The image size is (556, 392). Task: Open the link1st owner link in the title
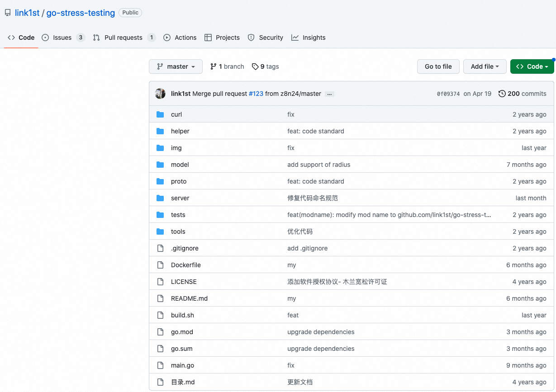pos(27,13)
